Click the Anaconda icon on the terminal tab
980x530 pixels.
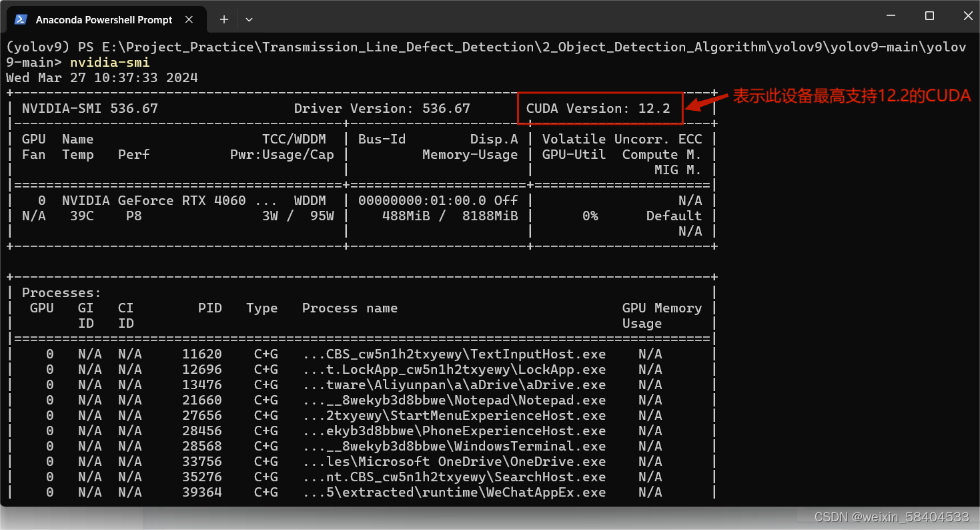click(20, 19)
